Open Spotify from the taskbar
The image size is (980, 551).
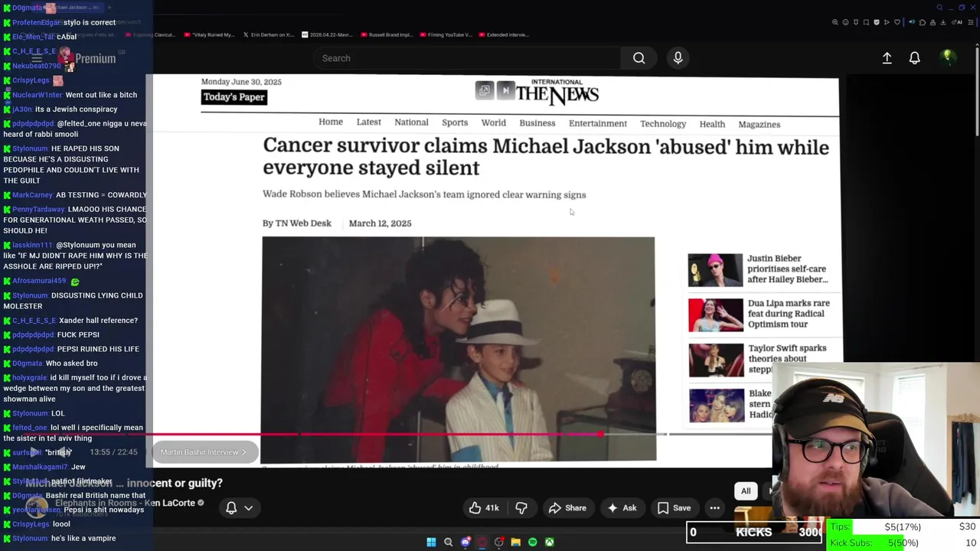[532, 542]
